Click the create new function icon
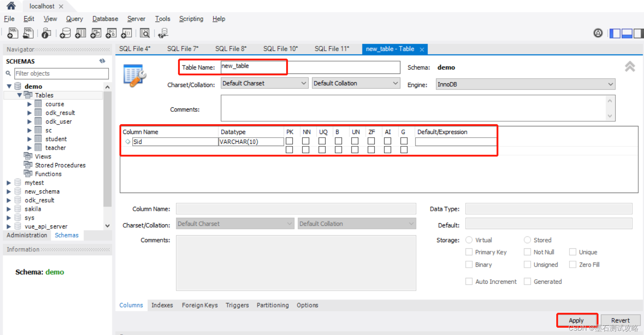 coord(126,33)
